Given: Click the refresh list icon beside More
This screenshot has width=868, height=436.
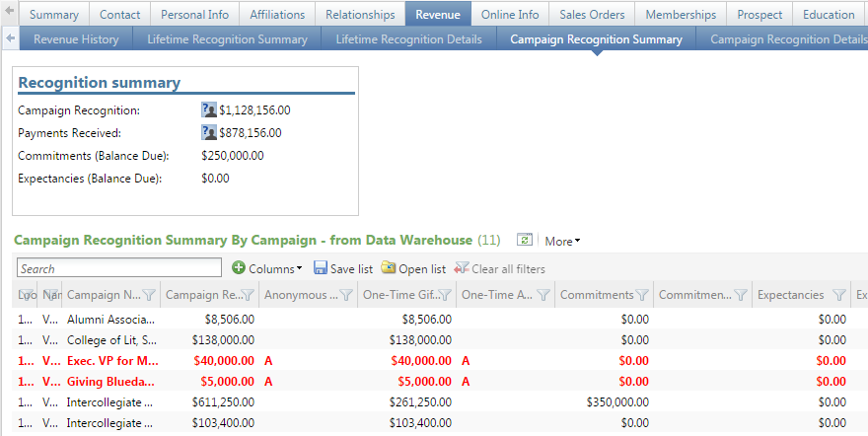Looking at the screenshot, I should 525,240.
